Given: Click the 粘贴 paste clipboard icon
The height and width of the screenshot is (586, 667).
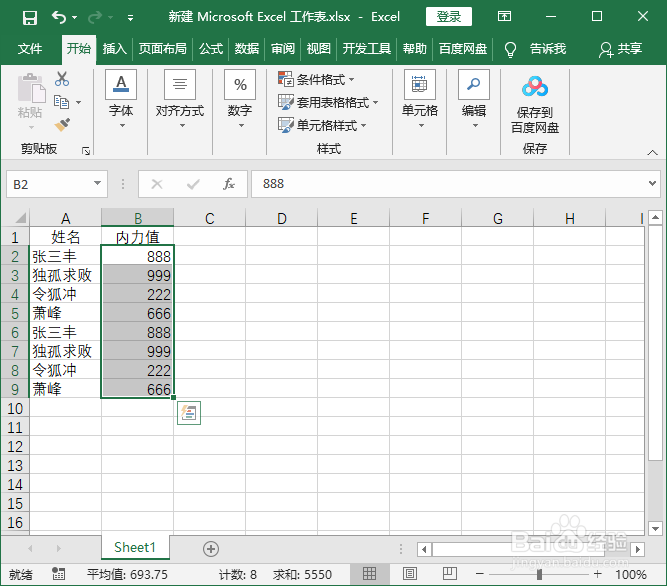Looking at the screenshot, I should coord(31,88).
